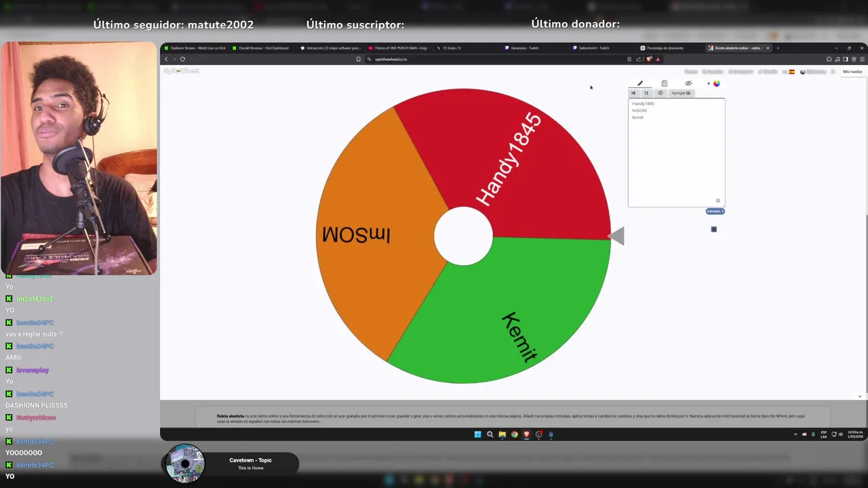This screenshot has width=868, height=488.
Task: Switch to Theme of ONE PUNCH MAN tab
Action: point(399,48)
